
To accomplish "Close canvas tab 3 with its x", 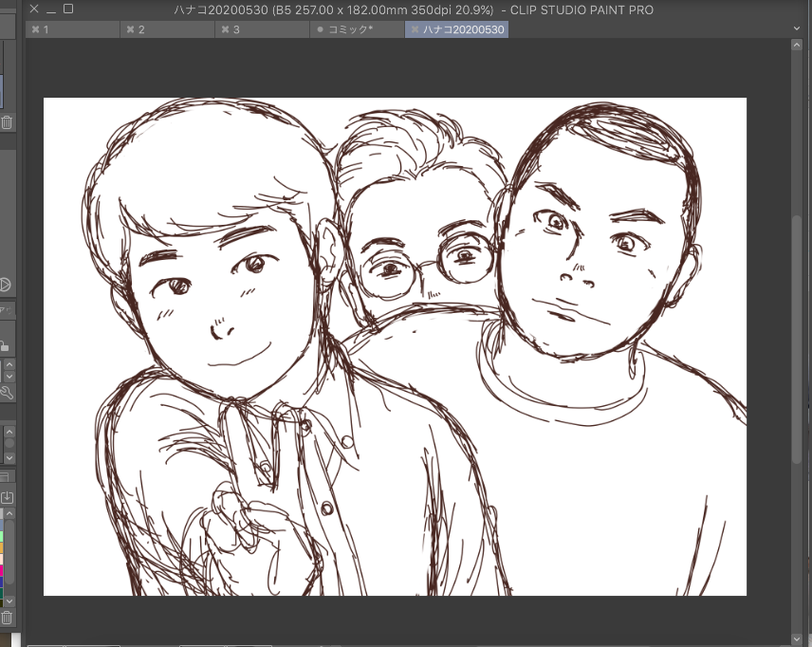I will click(225, 29).
